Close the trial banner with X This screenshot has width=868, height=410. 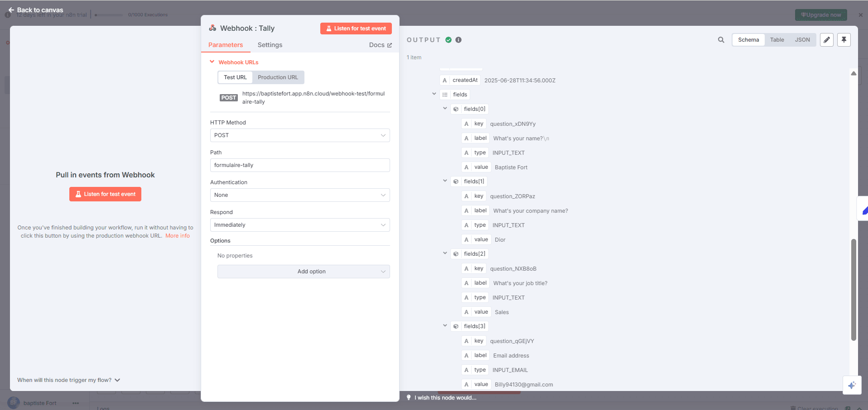[860, 15]
